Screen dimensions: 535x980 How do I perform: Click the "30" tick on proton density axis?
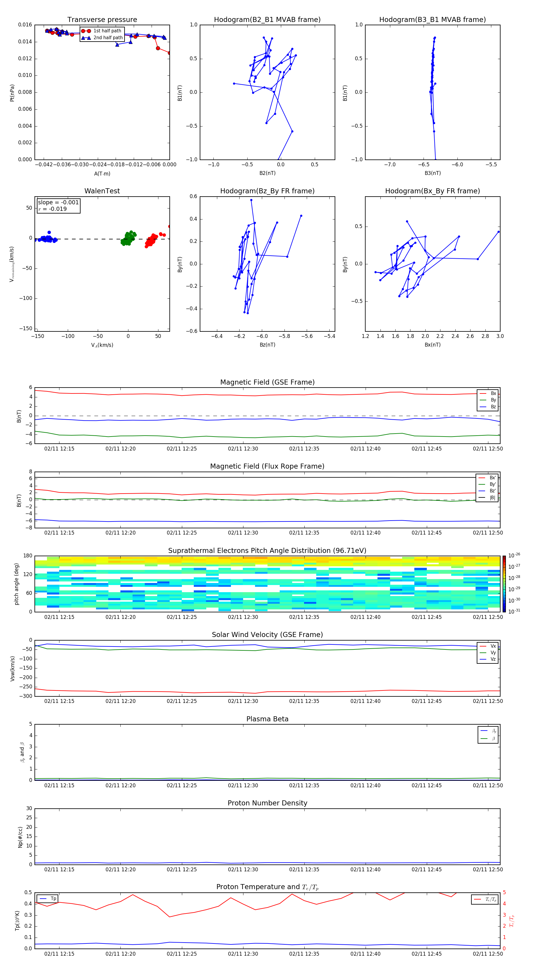(x=29, y=809)
